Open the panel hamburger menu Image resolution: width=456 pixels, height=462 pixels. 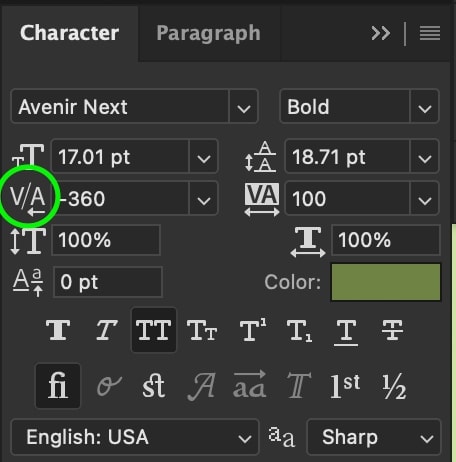click(430, 33)
